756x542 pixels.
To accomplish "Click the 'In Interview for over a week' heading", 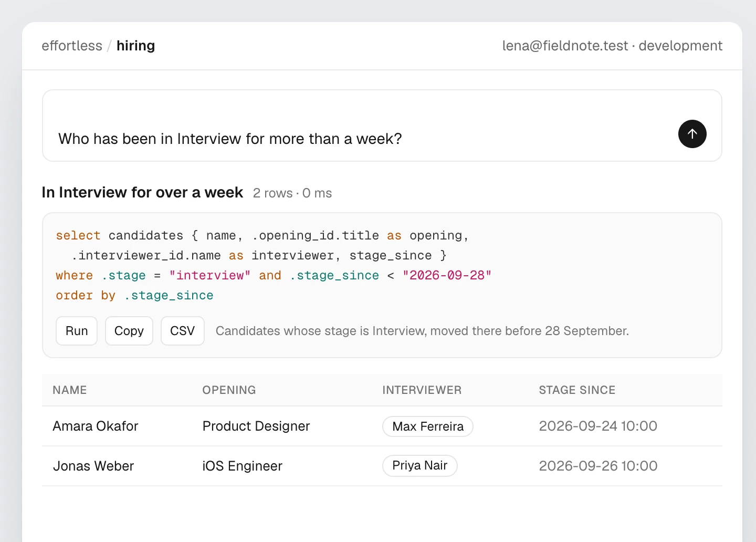I will pyautogui.click(x=142, y=193).
